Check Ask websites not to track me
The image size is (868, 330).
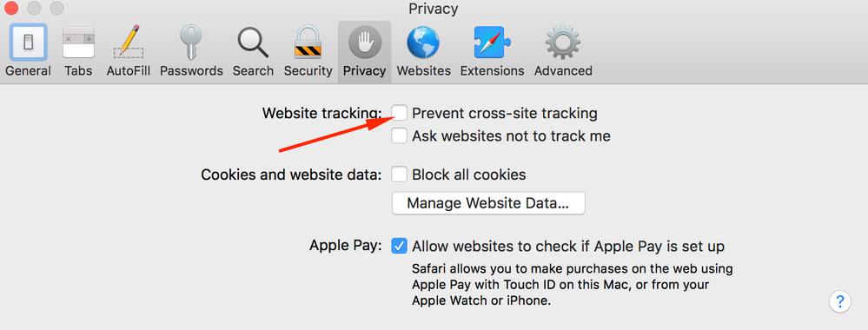[399, 135]
